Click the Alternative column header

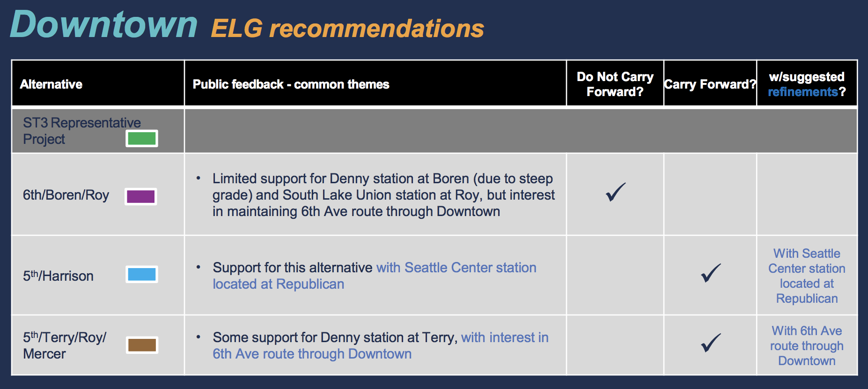tap(51, 84)
